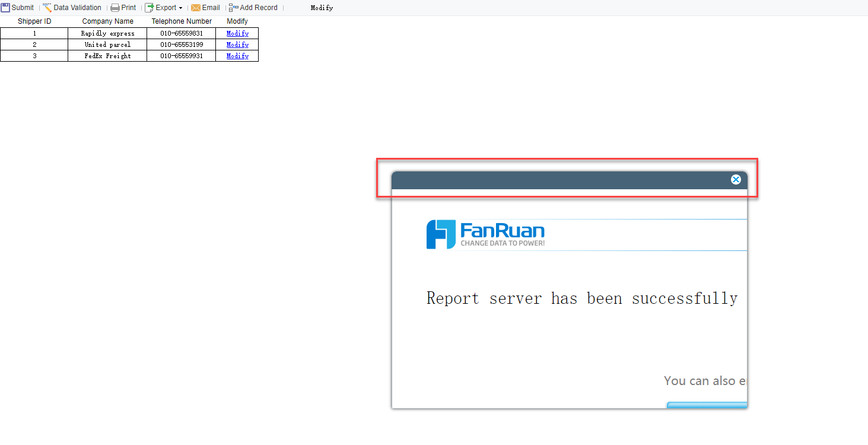Click the Export icon in the toolbar
Viewport: 868px width, 445px height.
(149, 7)
